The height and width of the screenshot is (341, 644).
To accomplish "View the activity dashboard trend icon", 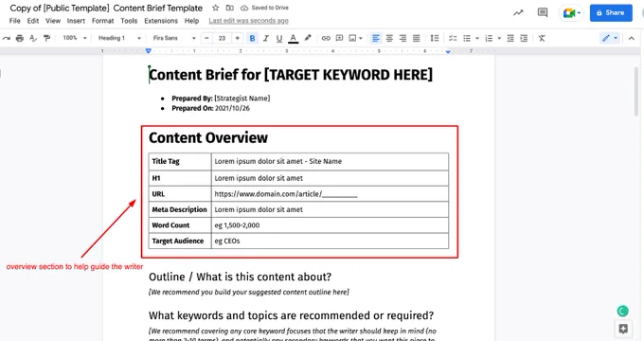I will point(518,12).
